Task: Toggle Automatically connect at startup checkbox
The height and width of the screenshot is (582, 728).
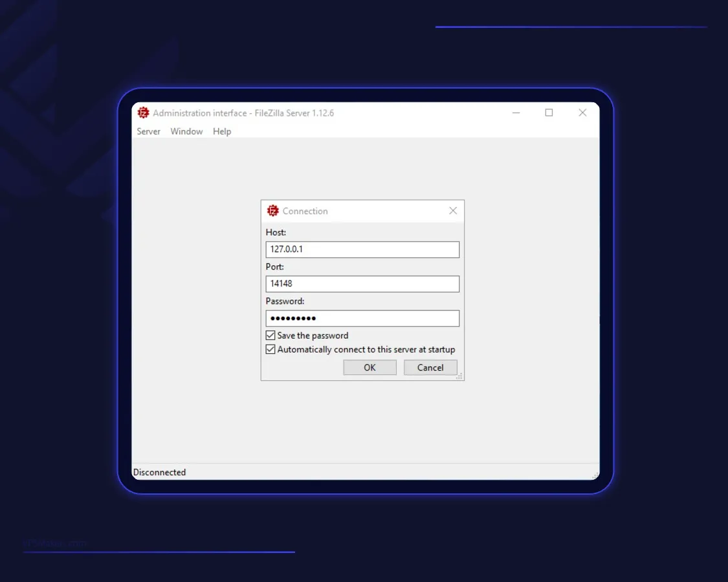Action: coord(270,349)
